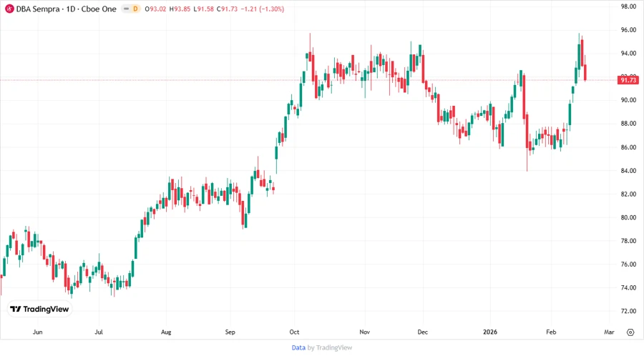644x356 pixels.
Task: Select the current price label 91.73
Action: pyautogui.click(x=628, y=80)
